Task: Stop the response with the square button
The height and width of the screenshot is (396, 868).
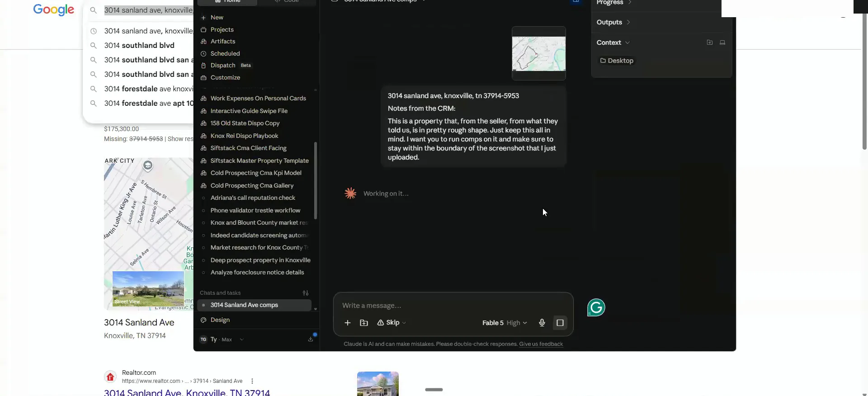Action: pos(560,323)
